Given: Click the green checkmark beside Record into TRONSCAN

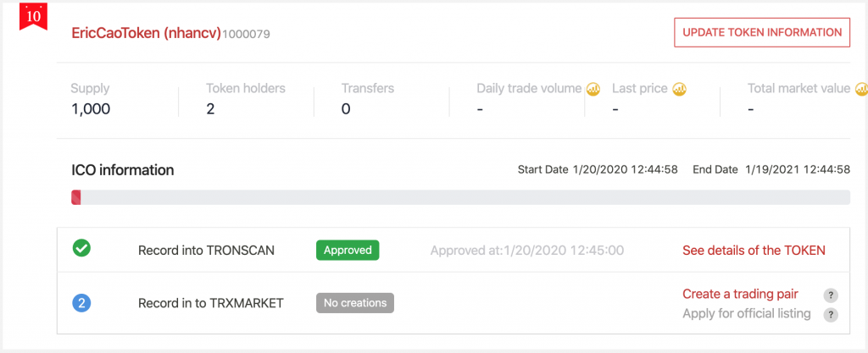Looking at the screenshot, I should pos(82,248).
